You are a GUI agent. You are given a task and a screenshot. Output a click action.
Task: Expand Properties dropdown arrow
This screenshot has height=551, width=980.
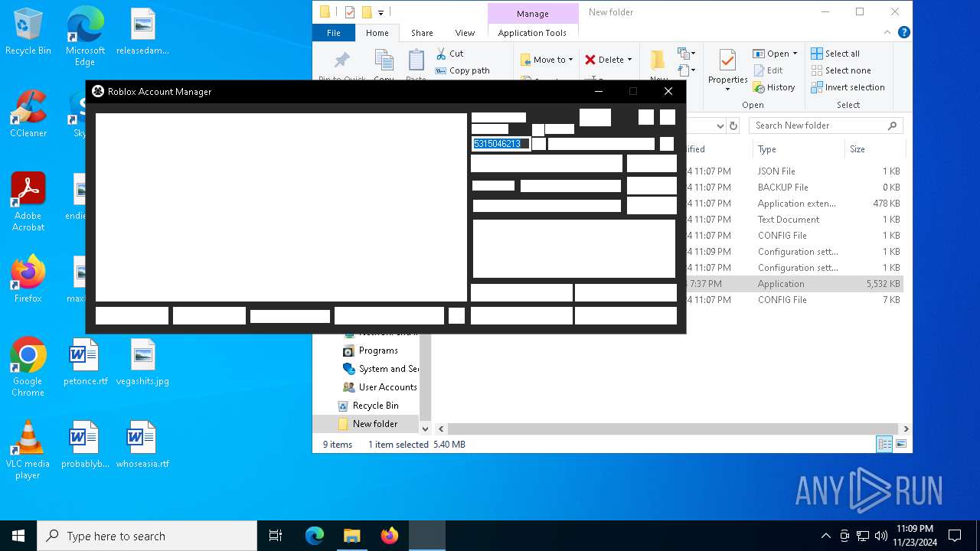coord(727,90)
